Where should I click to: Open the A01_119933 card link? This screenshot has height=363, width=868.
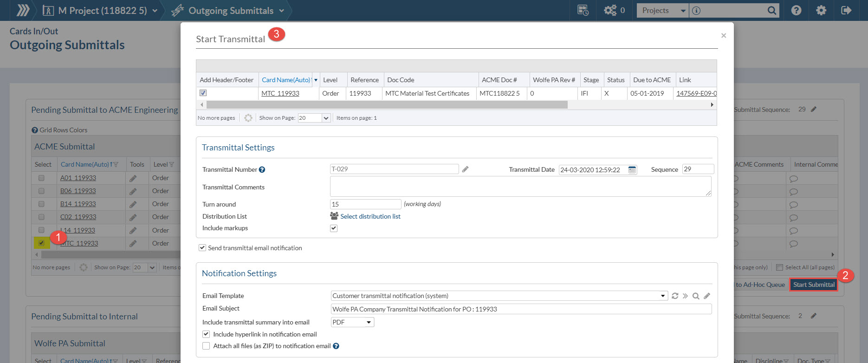click(78, 178)
